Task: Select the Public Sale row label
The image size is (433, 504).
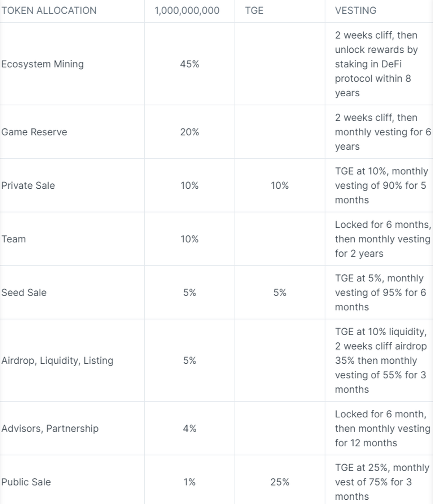Action: click(26, 482)
